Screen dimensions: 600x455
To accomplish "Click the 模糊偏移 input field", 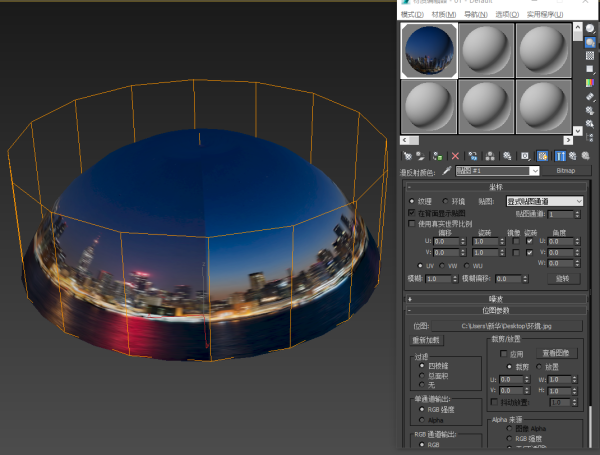I will 508,279.
